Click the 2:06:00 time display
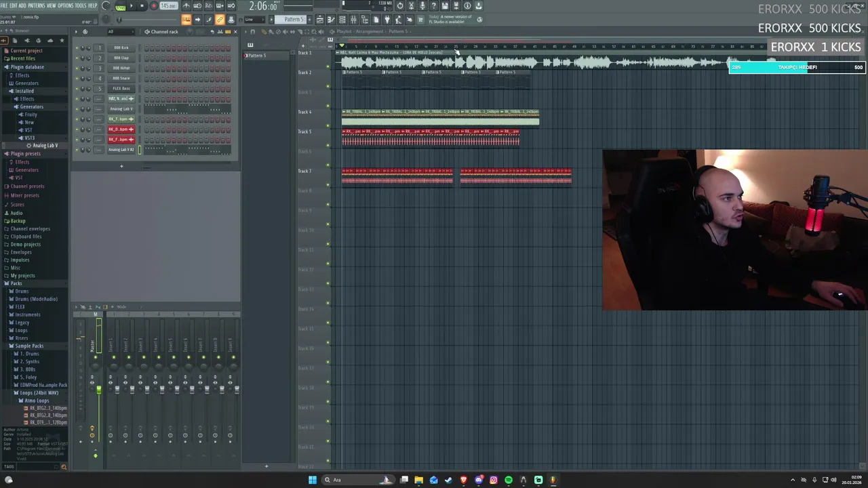The width and height of the screenshot is (868, 488). coord(263,6)
